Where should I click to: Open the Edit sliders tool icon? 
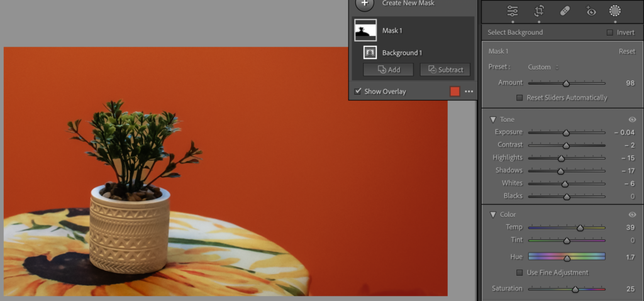click(x=513, y=11)
